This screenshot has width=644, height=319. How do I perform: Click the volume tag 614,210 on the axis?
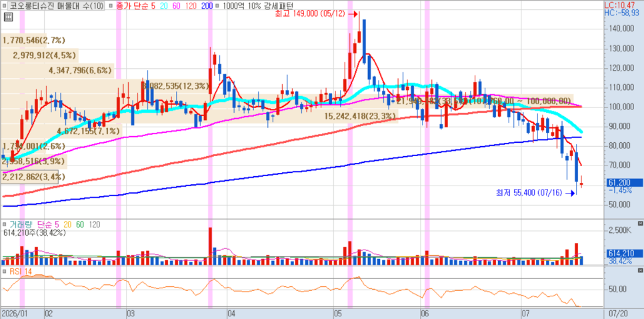pyautogui.click(x=624, y=253)
